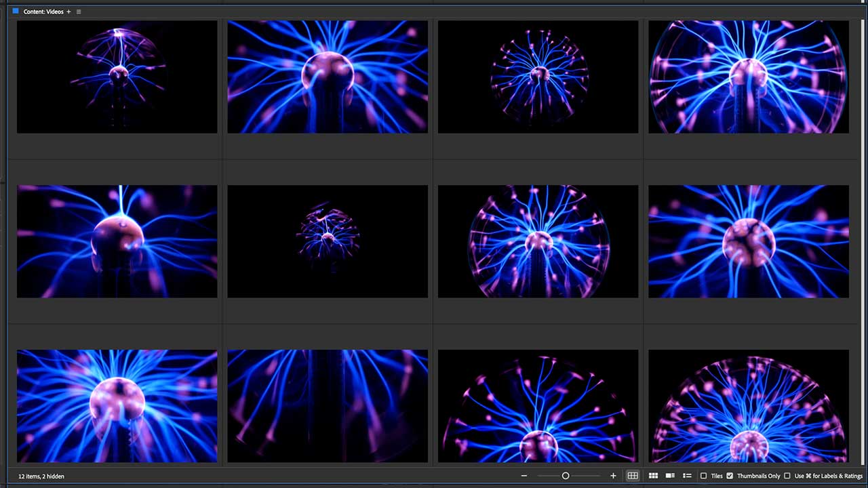Switch to view content as thumbnails

coord(653,476)
